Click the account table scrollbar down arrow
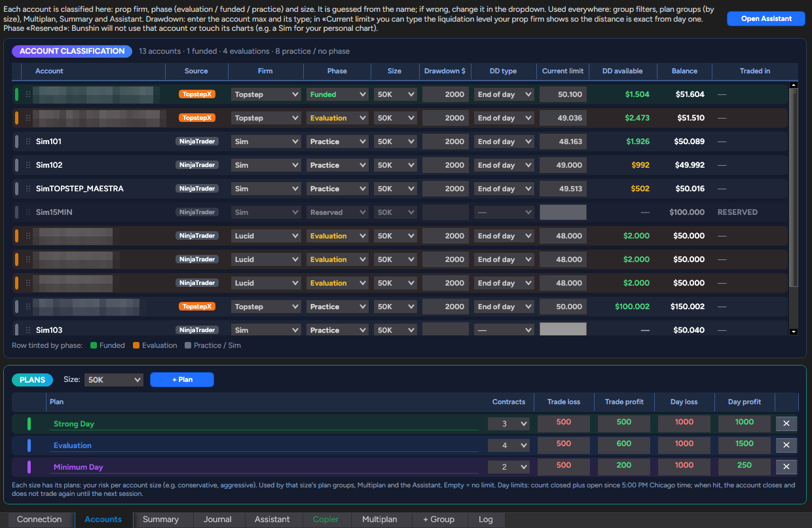The height and width of the screenshot is (528, 812). coord(794,331)
